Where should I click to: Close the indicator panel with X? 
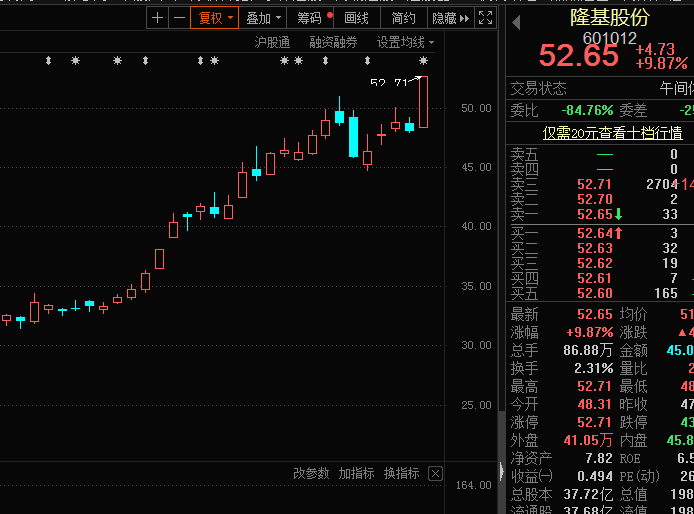pos(436,474)
